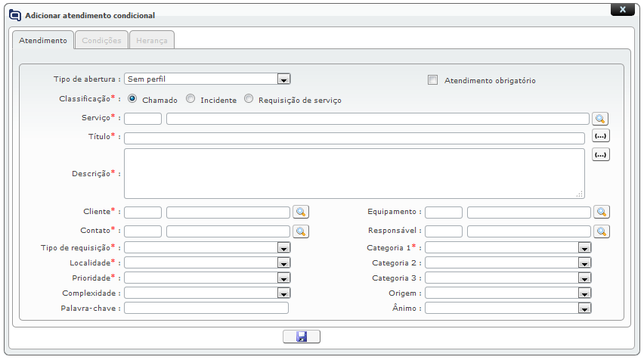Open the Herança tab
Viewport: 644px width, 360px height.
coord(152,41)
